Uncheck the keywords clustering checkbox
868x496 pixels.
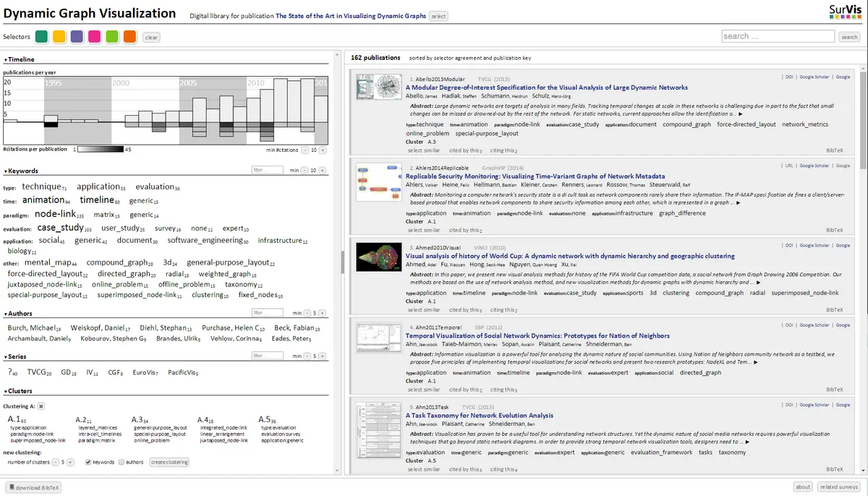click(88, 462)
